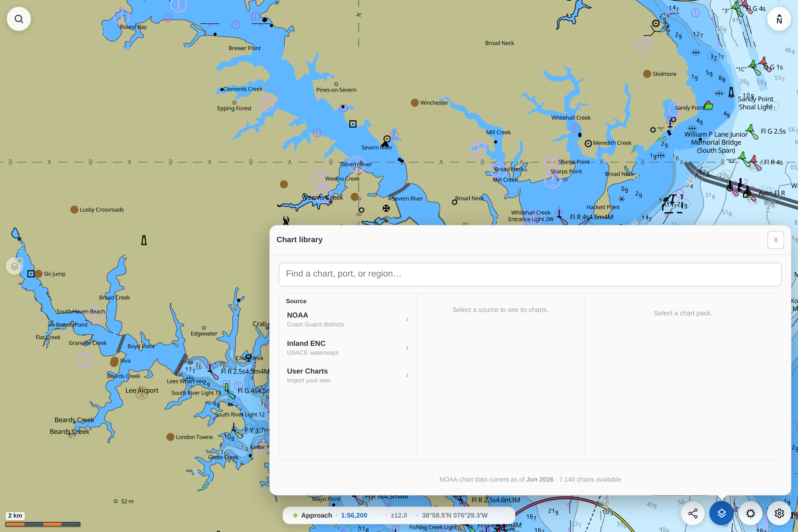Close the Chart library panel
798x532 pixels.
pyautogui.click(x=776, y=240)
